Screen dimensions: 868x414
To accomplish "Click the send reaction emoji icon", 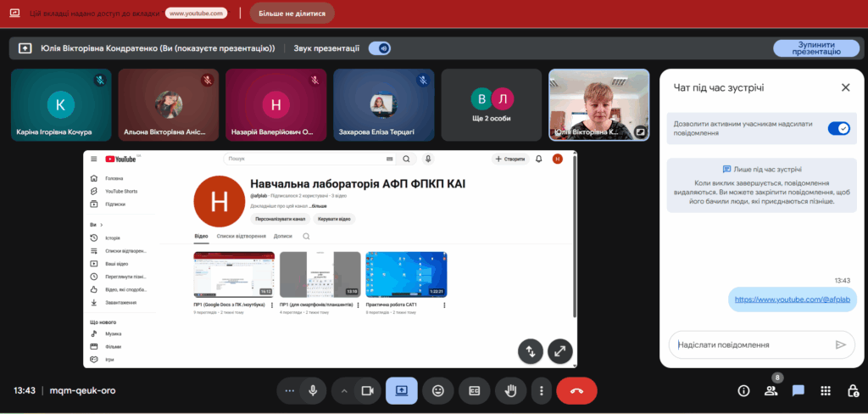I will pos(437,391).
